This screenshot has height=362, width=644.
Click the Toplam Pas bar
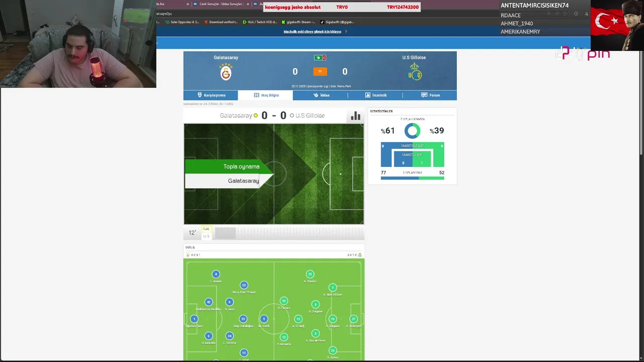tap(413, 178)
